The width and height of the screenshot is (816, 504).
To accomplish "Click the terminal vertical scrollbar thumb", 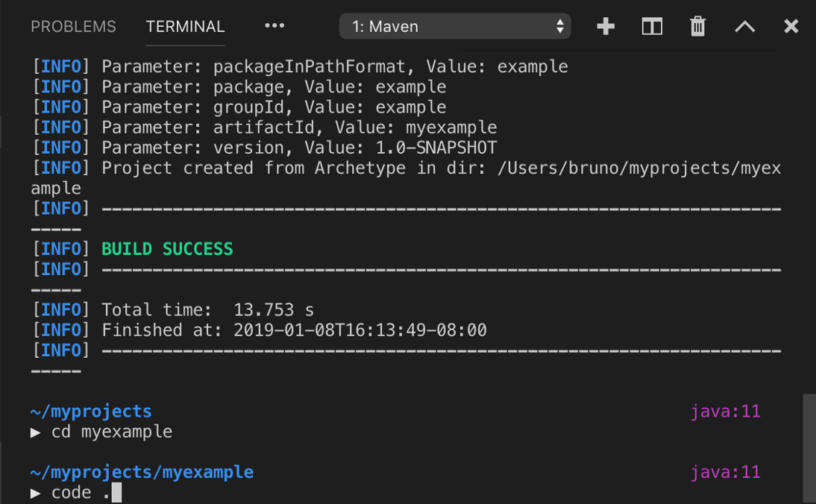I will [x=809, y=447].
